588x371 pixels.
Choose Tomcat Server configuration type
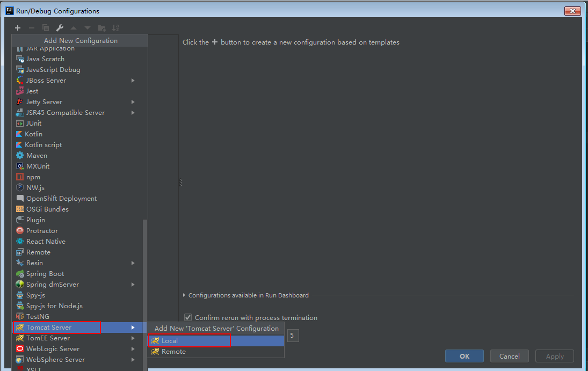[x=78, y=328]
